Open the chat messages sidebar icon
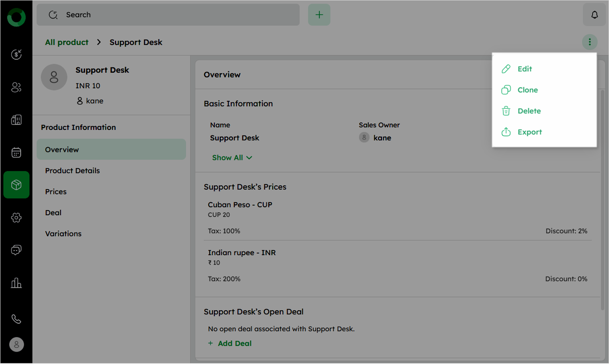Image resolution: width=609 pixels, height=364 pixels. pos(16,250)
